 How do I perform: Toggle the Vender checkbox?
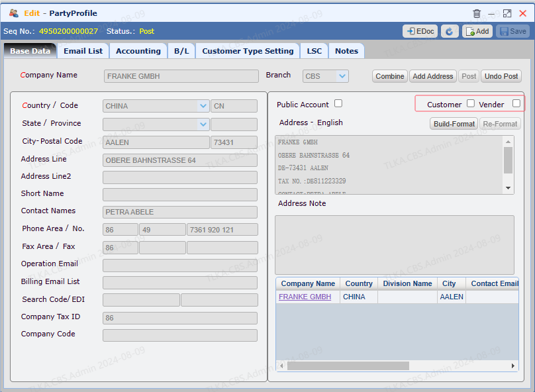coord(516,103)
